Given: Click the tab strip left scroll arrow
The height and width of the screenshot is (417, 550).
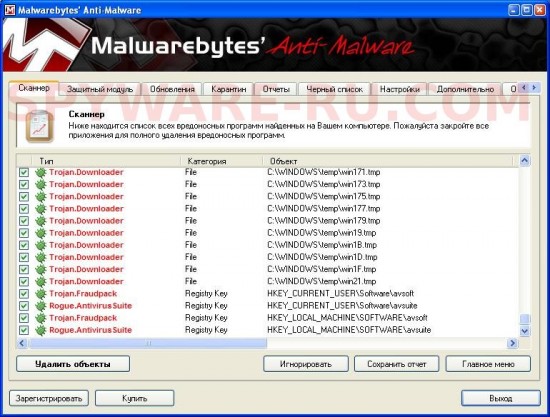Looking at the screenshot, I should tap(524, 88).
